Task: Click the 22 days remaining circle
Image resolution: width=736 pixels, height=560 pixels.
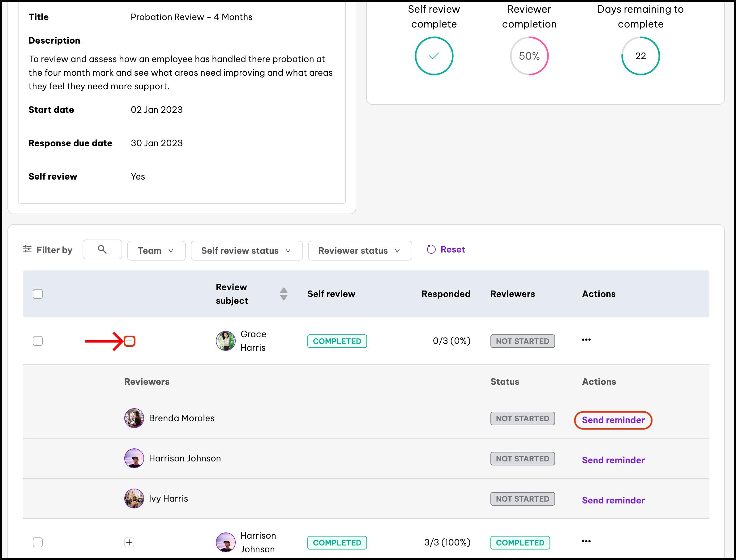Action: pos(640,56)
